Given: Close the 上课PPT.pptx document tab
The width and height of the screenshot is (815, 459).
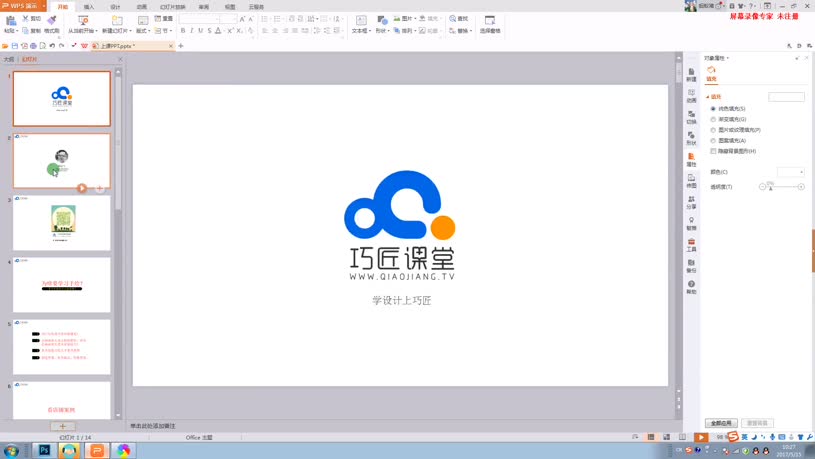Looking at the screenshot, I should coord(170,46).
